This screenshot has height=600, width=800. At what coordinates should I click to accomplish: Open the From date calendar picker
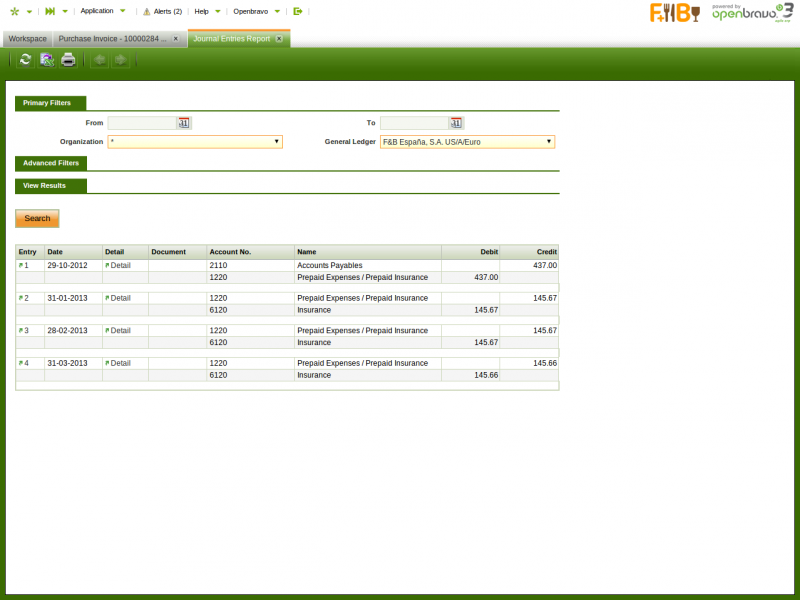pos(184,123)
